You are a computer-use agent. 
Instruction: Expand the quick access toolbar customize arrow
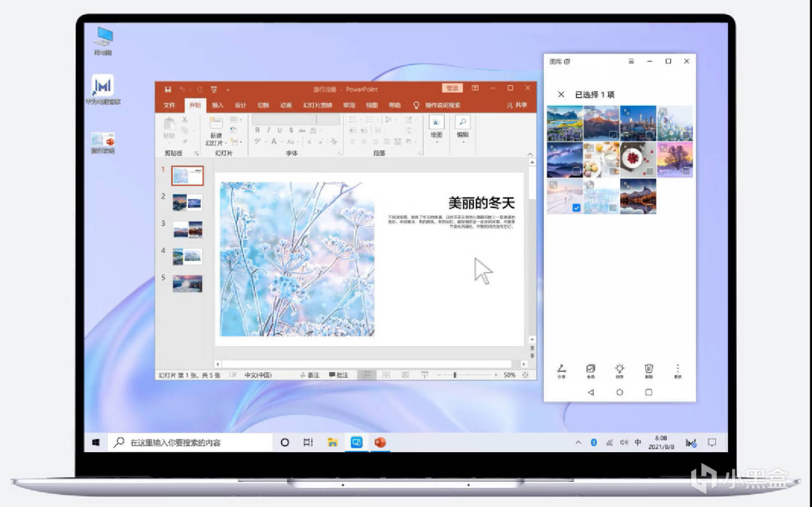[x=228, y=90]
